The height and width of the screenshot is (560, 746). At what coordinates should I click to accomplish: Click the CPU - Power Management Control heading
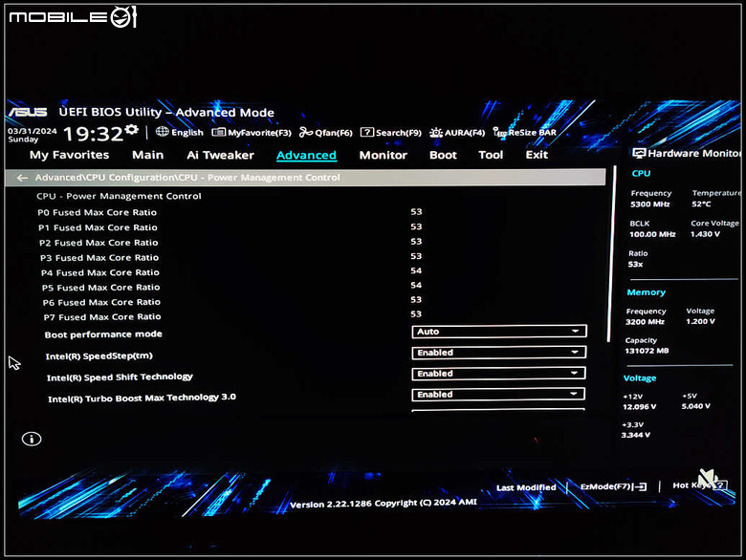click(x=119, y=196)
